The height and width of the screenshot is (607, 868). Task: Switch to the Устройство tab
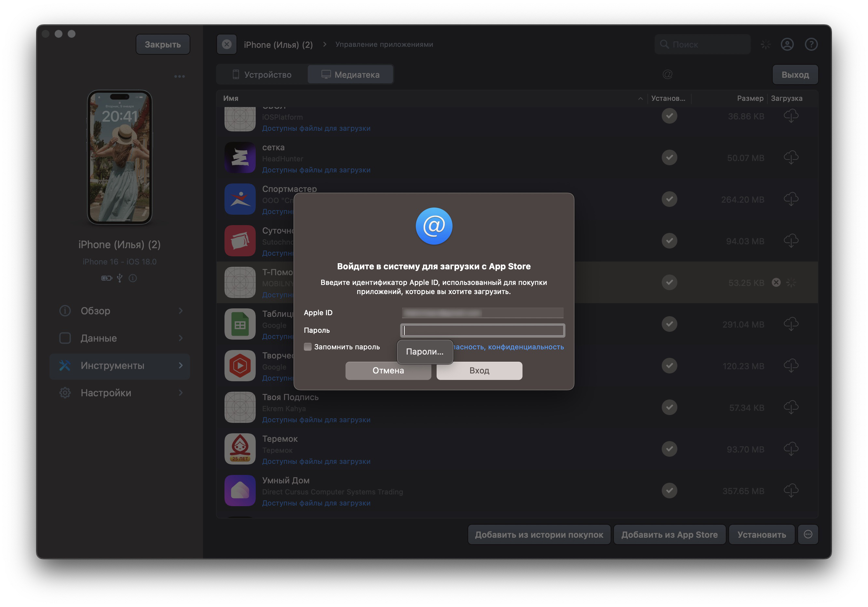tap(262, 74)
